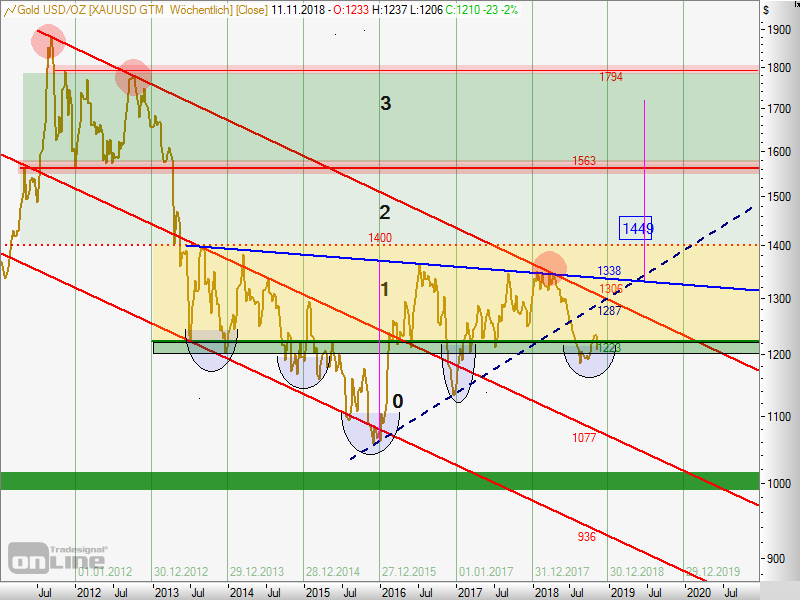
Task: Click the red 1563 resistance label
Action: click(584, 160)
